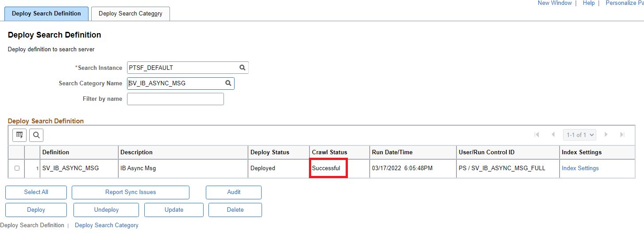Click the grid personalize table icon
The width and height of the screenshot is (644, 240).
19,135
